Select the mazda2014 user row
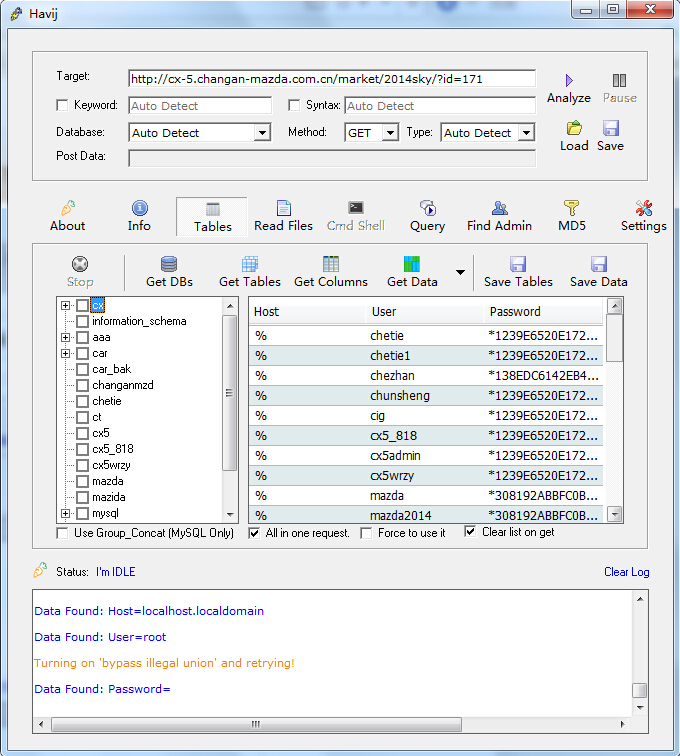This screenshot has width=680, height=756. point(426,515)
